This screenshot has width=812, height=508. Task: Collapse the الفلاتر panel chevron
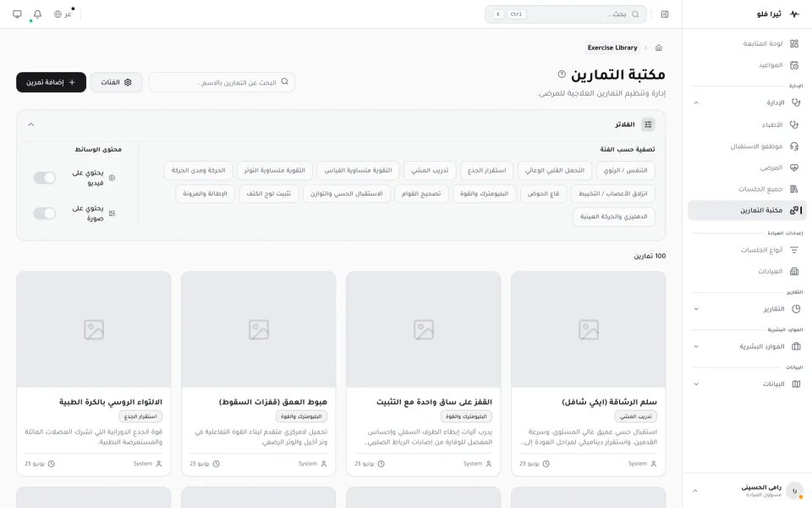tap(31, 124)
